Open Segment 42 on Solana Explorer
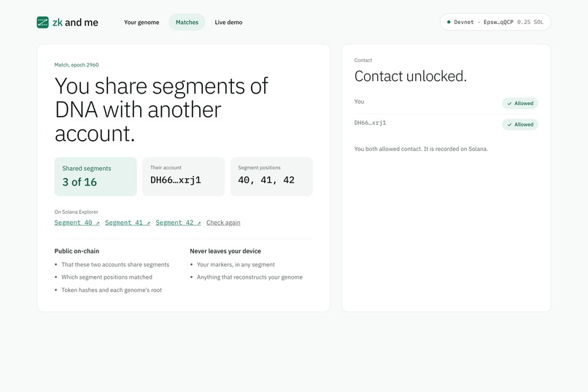This screenshot has height=392, width=588. [x=178, y=223]
